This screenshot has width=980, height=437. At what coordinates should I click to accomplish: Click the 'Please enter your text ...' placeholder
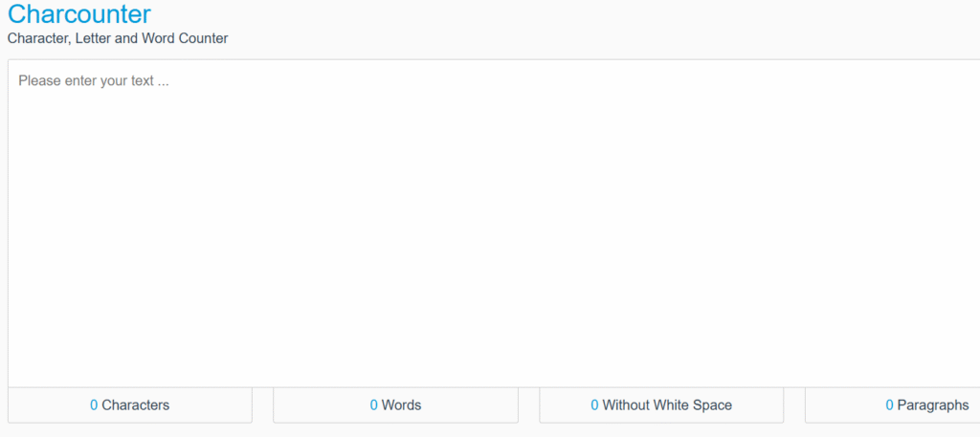pos(94,81)
